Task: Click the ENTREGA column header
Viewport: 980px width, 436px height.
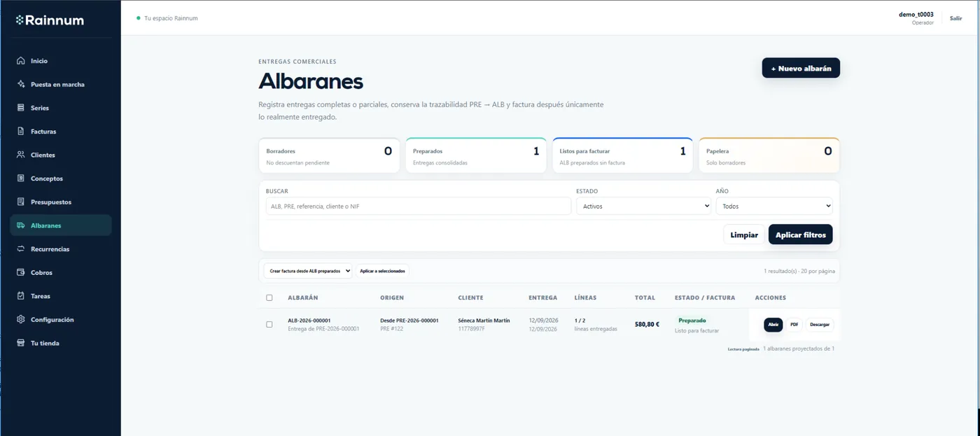Action: coord(542,297)
